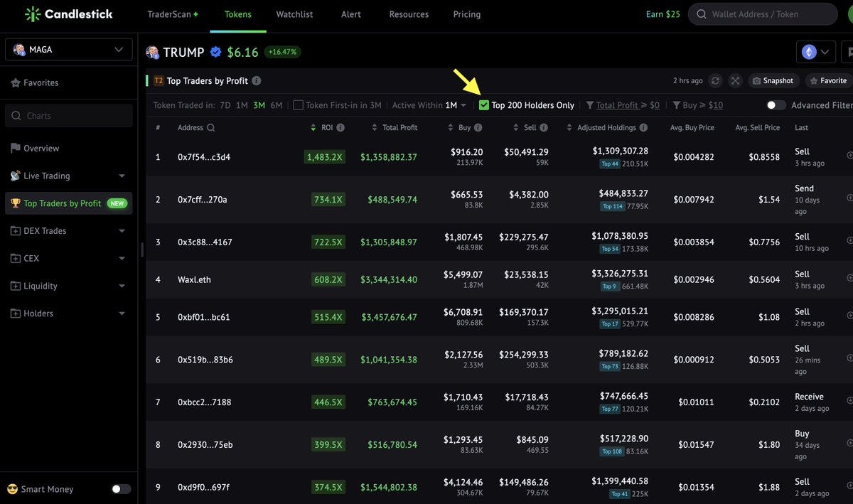Open the MAGA token dropdown
The width and height of the screenshot is (853, 504).
[x=68, y=50]
